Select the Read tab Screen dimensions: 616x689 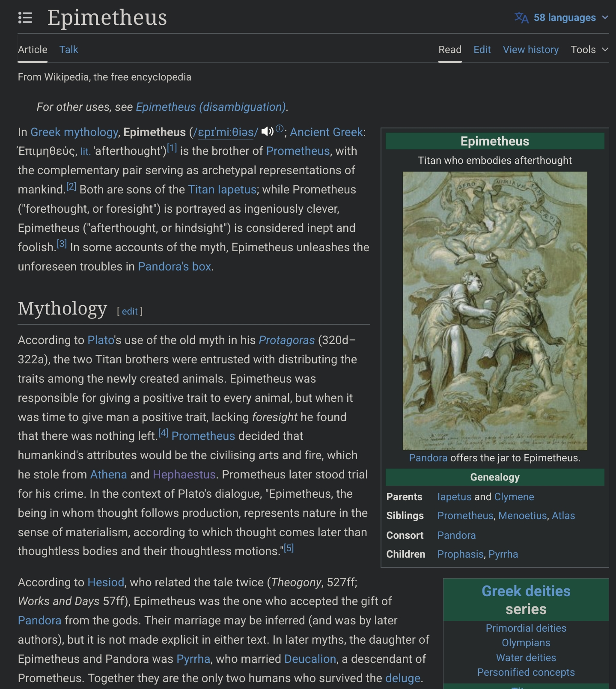[450, 50]
